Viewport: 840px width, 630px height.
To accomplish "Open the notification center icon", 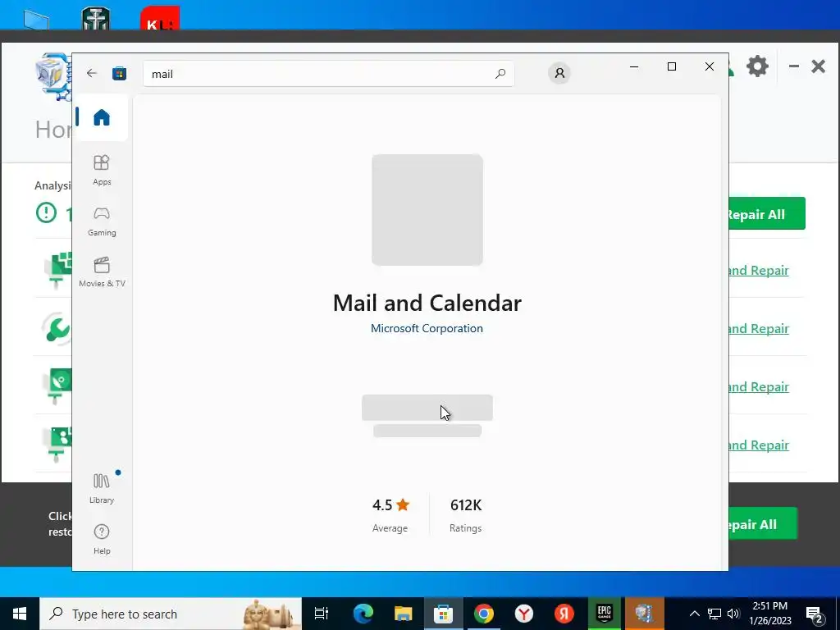I will [x=815, y=615].
